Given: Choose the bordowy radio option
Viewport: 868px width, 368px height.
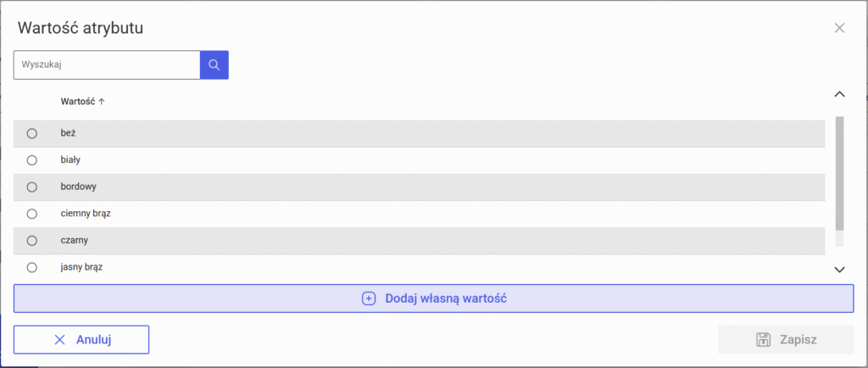Looking at the screenshot, I should click(32, 187).
